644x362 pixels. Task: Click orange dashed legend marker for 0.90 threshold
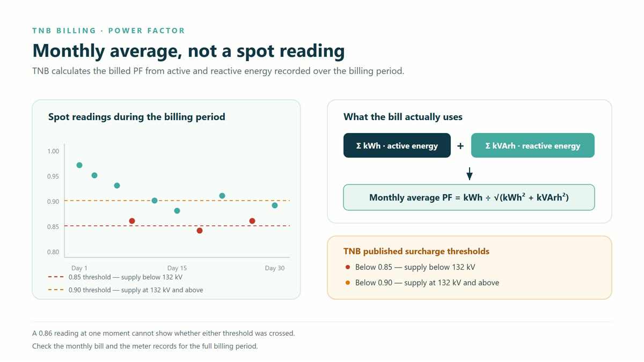(56, 290)
